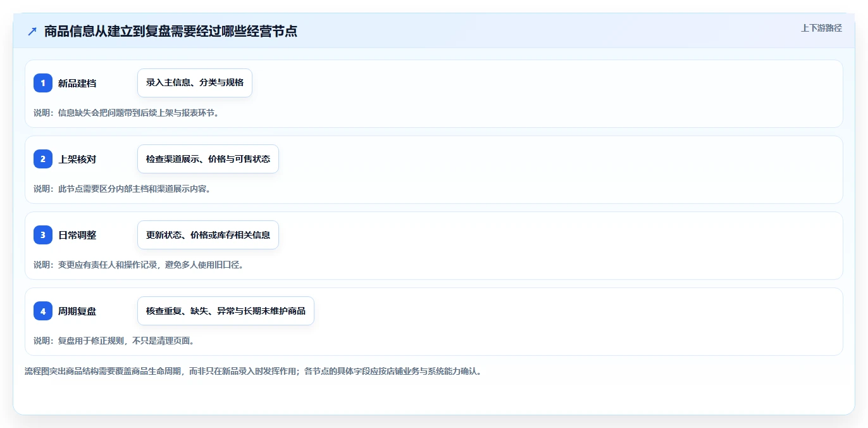
Task: Select the 录入主信息、分类与规格 chip
Action: pyautogui.click(x=195, y=83)
